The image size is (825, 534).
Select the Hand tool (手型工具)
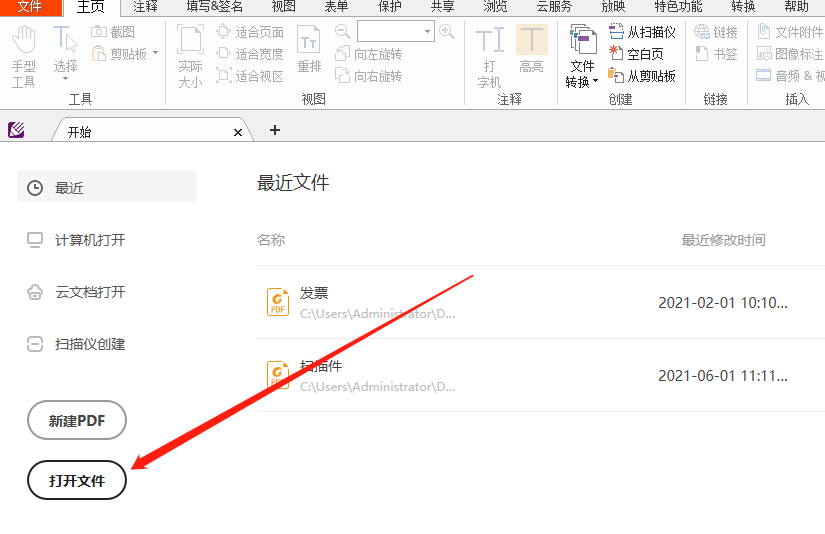click(x=24, y=57)
